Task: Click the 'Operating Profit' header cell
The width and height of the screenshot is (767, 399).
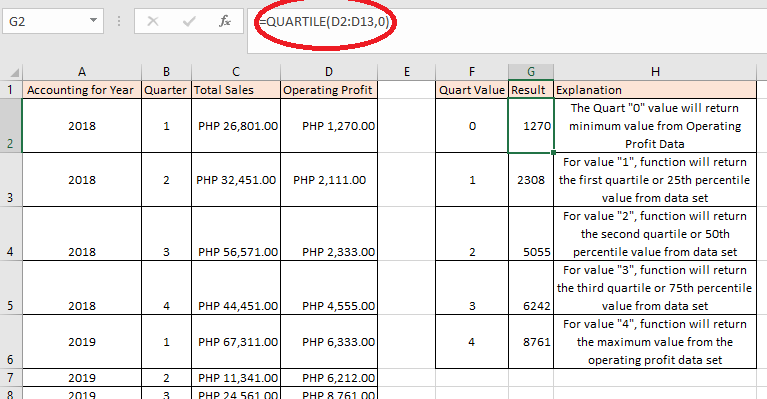Action: (x=329, y=89)
